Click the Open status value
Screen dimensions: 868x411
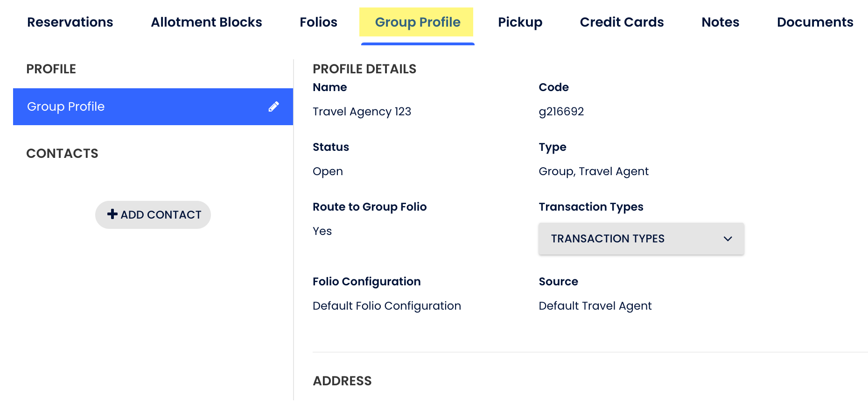[x=328, y=171]
